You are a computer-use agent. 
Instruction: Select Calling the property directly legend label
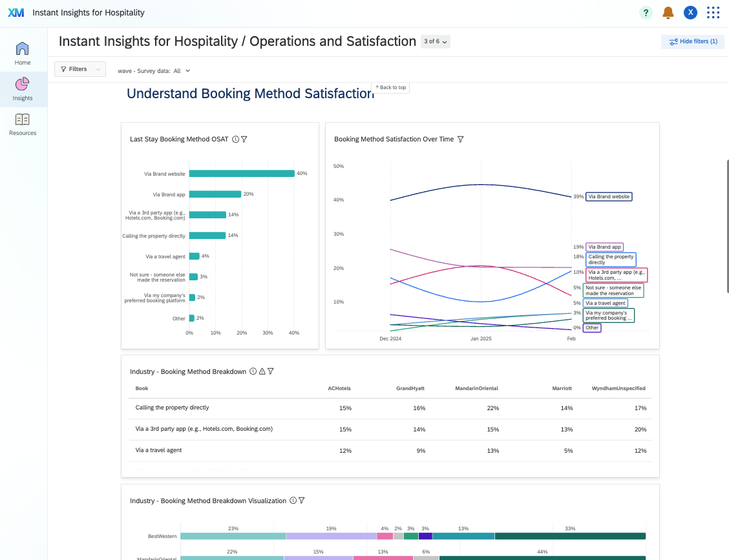[611, 259]
